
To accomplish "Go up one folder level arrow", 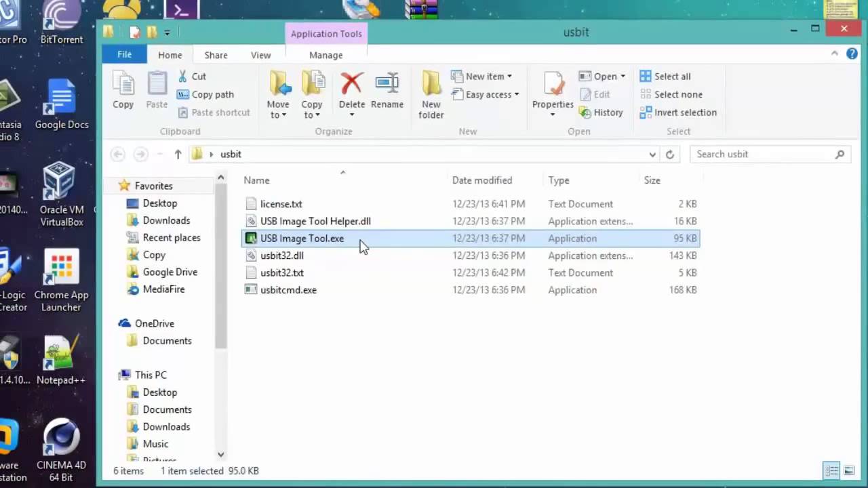I will click(178, 155).
